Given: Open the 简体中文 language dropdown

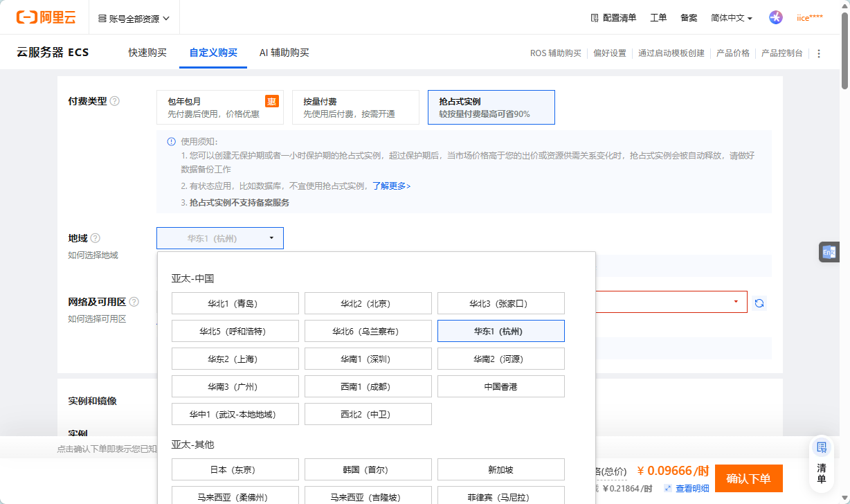Looking at the screenshot, I should [732, 18].
